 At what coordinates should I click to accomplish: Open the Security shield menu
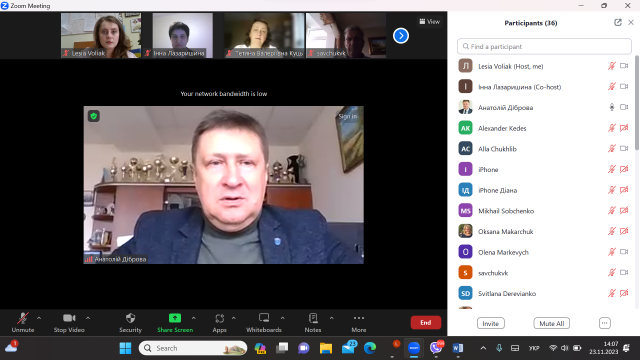pos(130,322)
